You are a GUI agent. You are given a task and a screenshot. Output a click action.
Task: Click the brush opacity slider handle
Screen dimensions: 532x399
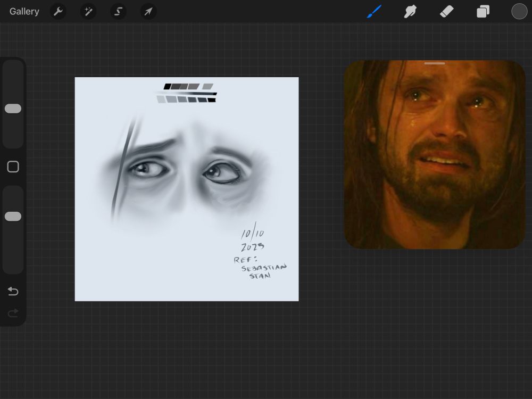click(13, 217)
